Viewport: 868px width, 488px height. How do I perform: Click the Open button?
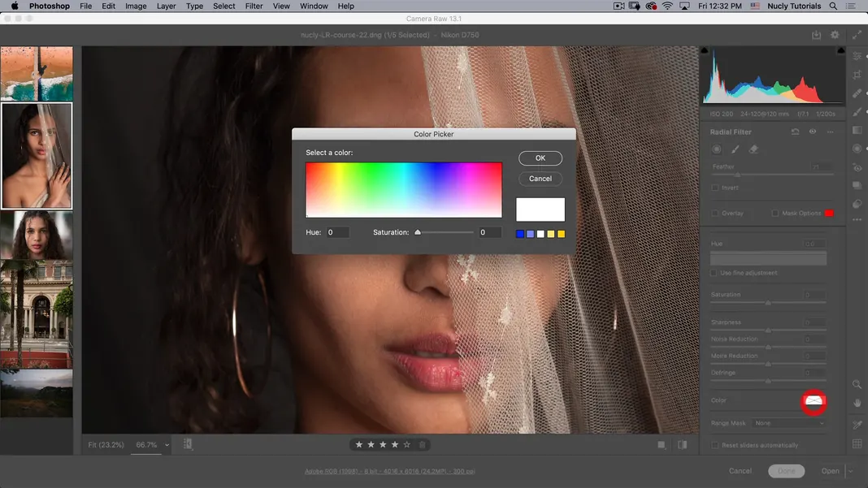pyautogui.click(x=830, y=471)
